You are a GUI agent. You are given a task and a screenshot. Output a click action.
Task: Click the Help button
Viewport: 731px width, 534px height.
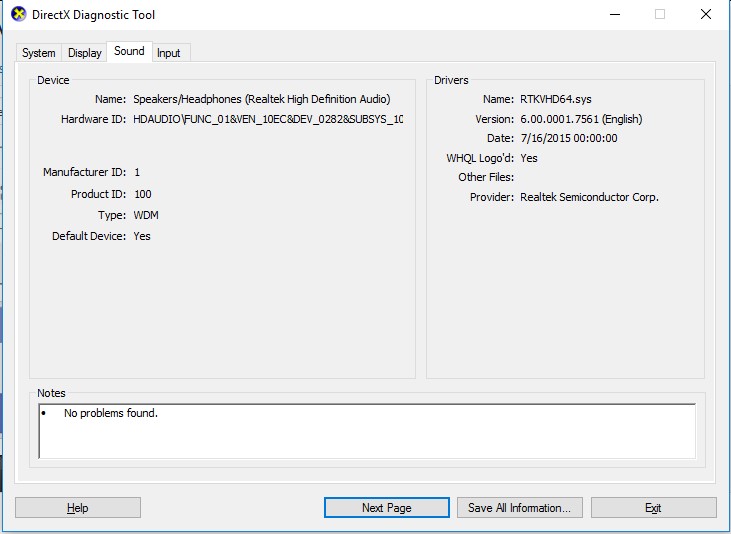click(x=78, y=507)
